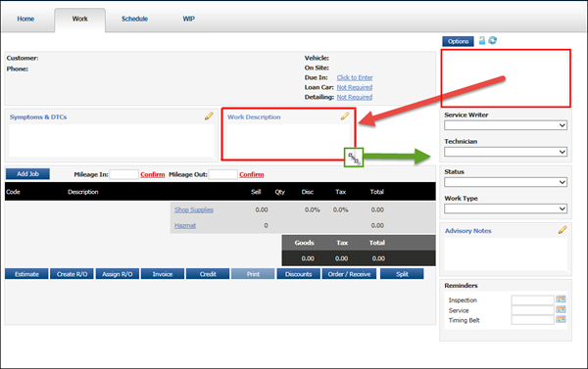Click the Mileage Out input field
Viewport: 588px width, 369px height.
tap(223, 174)
